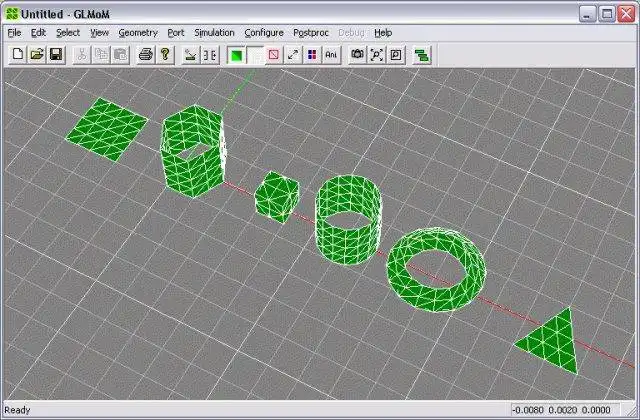Open a file via the folder icon

click(37, 55)
